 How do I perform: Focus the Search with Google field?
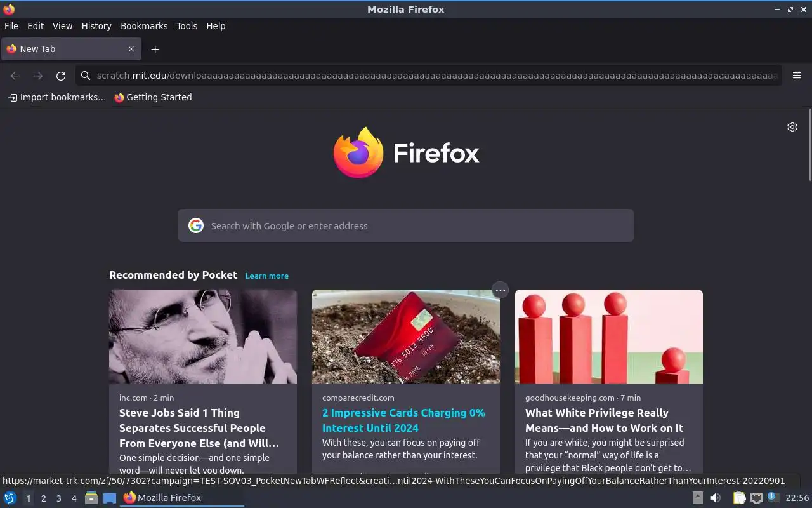coord(406,225)
